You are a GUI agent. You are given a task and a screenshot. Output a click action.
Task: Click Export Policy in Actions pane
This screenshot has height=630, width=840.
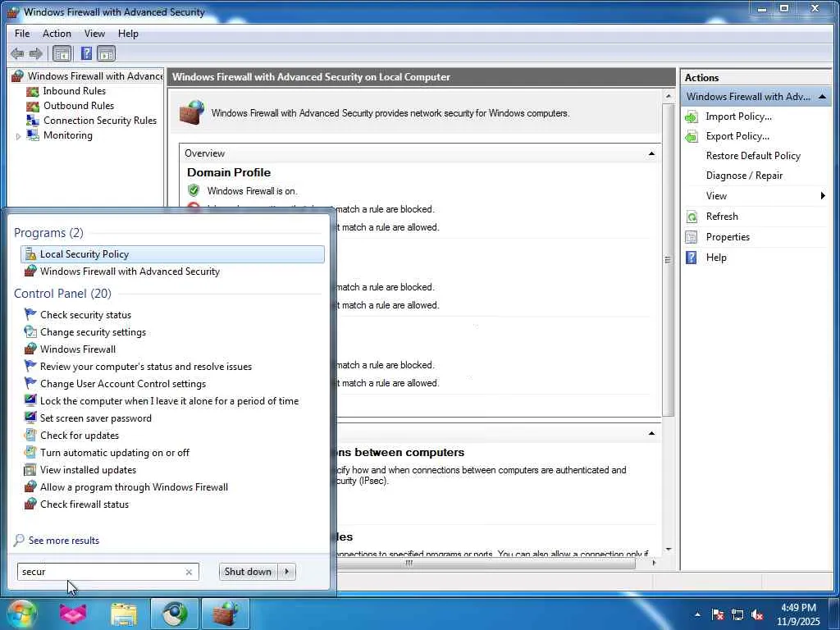pos(737,136)
